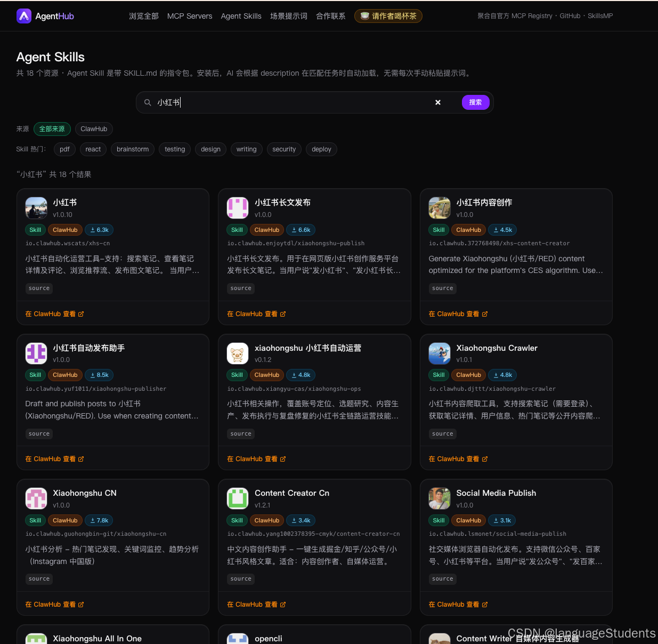
Task: Click external link icon on 小红书长文发布 card
Action: (x=283, y=314)
